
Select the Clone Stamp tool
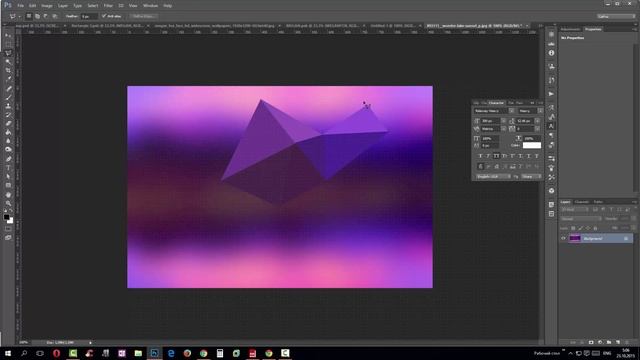(x=8, y=106)
